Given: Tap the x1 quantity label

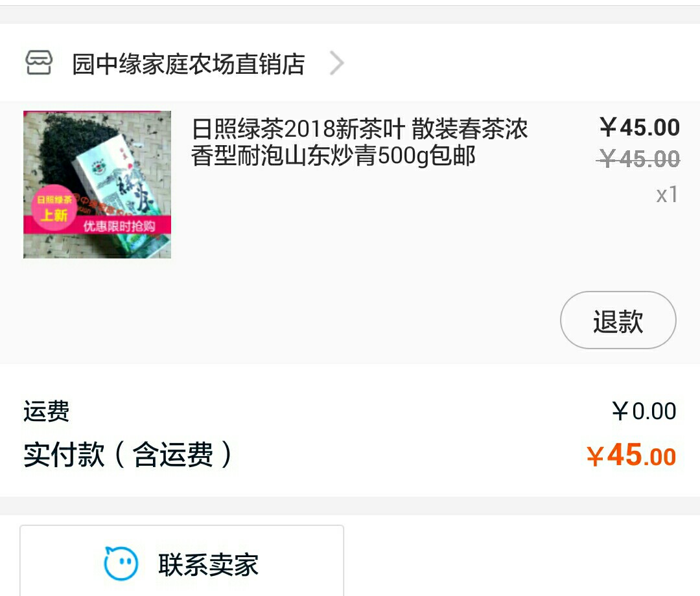Looking at the screenshot, I should point(666,194).
